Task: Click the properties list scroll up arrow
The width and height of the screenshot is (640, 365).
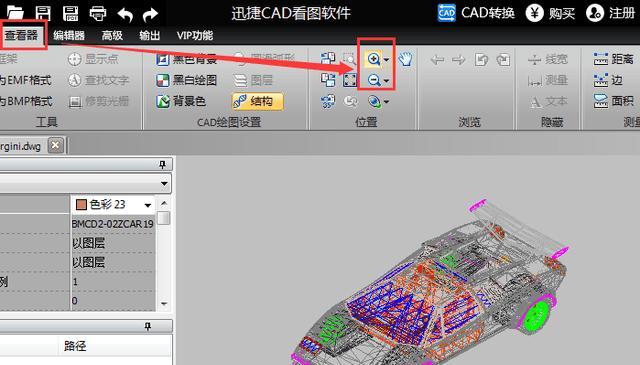Action: click(x=164, y=203)
